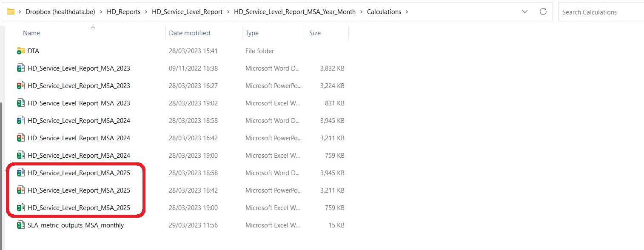
Task: Click the folder icon in the address bar
Action: (x=11, y=12)
